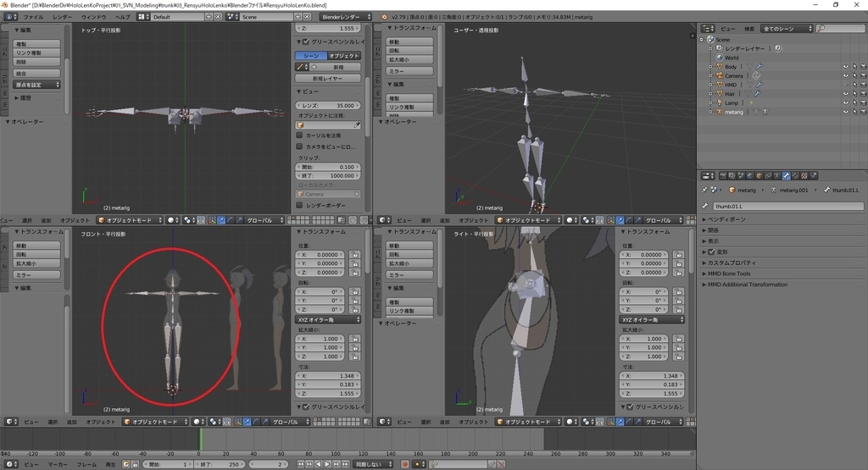Open the World properties tab icon
Image resolution: width=868 pixels, height=470 pixels.
tap(750, 176)
